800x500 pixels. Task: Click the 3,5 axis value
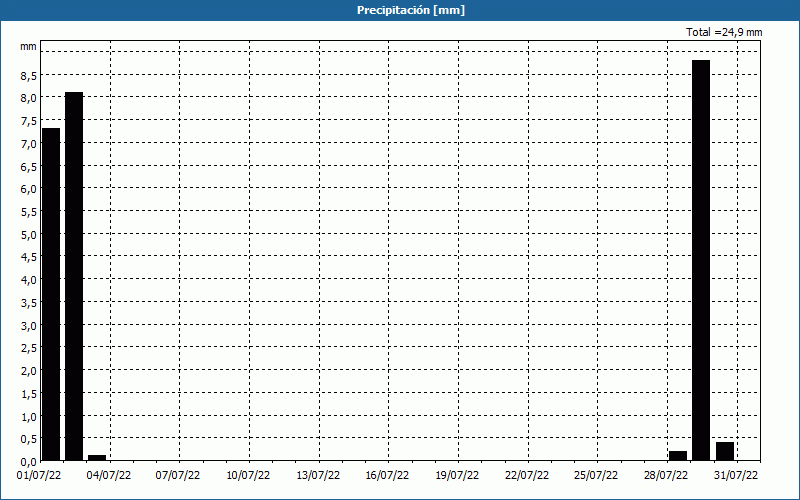click(x=29, y=303)
